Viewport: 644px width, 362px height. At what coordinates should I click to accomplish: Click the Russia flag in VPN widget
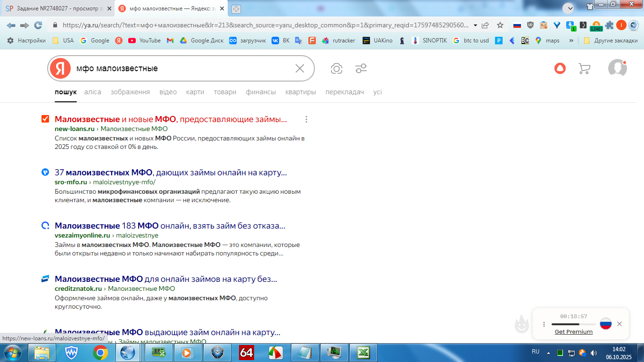[606, 324]
